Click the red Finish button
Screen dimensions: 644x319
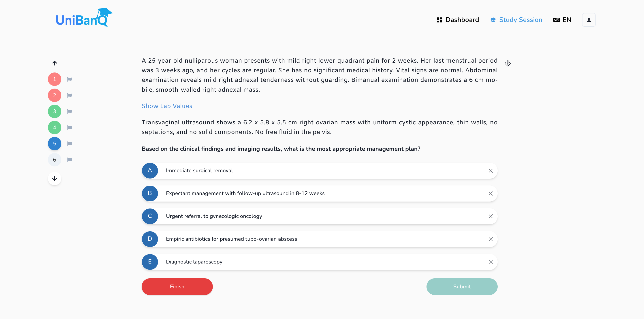pyautogui.click(x=177, y=287)
